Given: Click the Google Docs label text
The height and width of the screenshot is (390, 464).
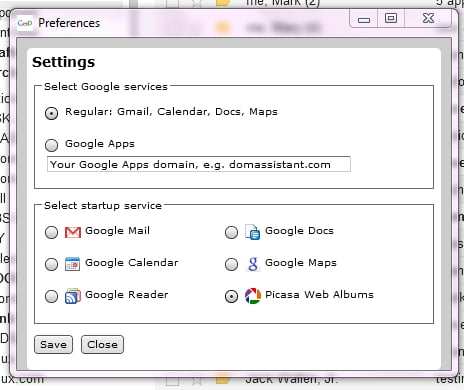Looking at the screenshot, I should tap(299, 231).
